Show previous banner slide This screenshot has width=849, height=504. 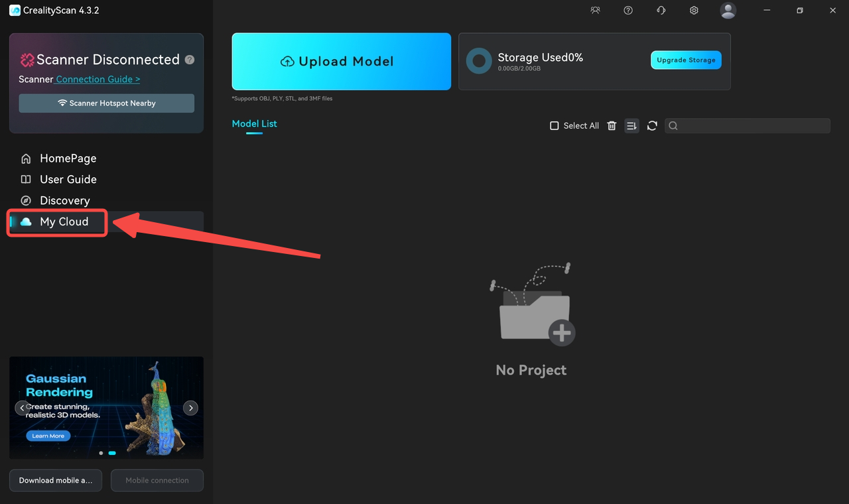tap(23, 408)
